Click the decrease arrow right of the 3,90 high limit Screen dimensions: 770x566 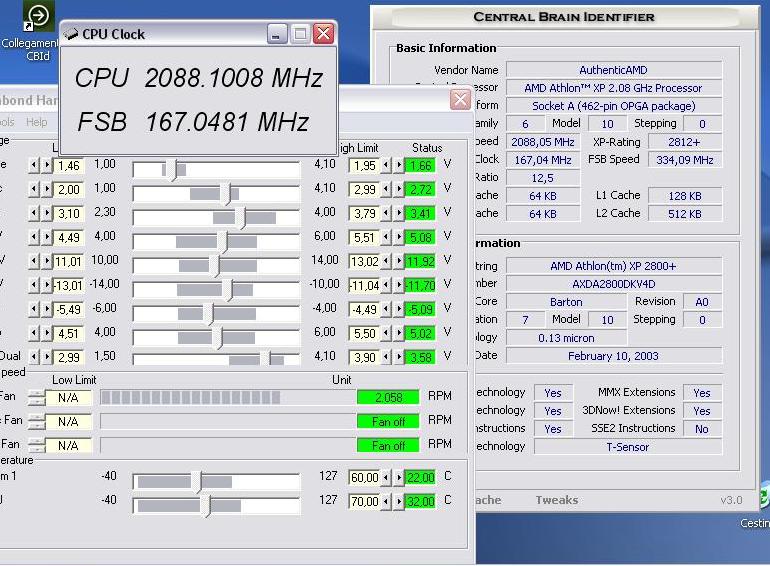click(386, 357)
